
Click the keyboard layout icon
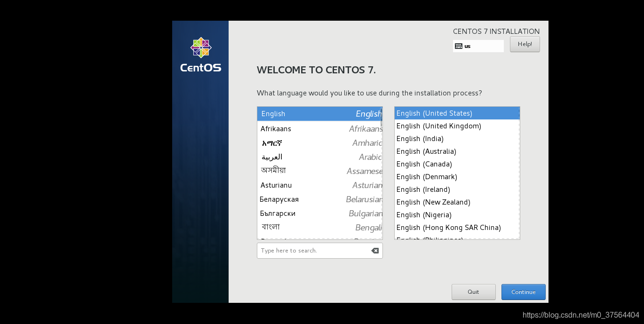(459, 46)
